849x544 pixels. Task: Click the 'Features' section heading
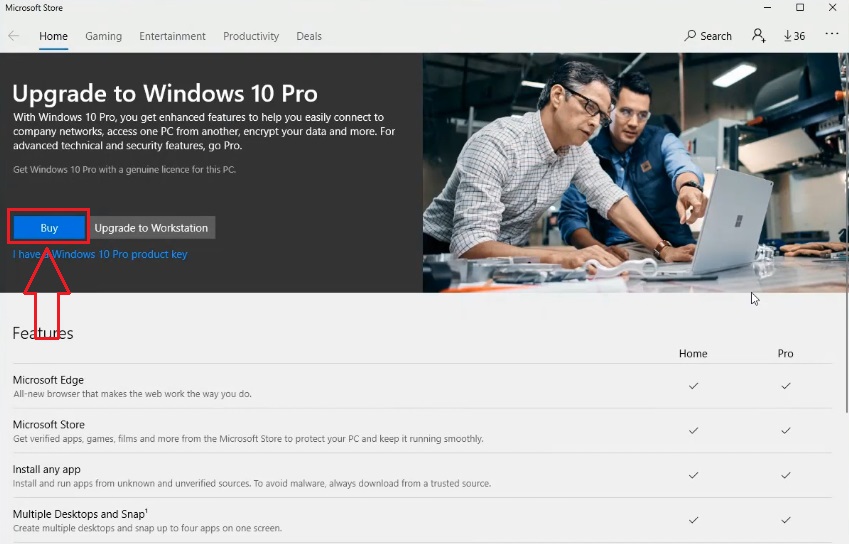coord(43,333)
